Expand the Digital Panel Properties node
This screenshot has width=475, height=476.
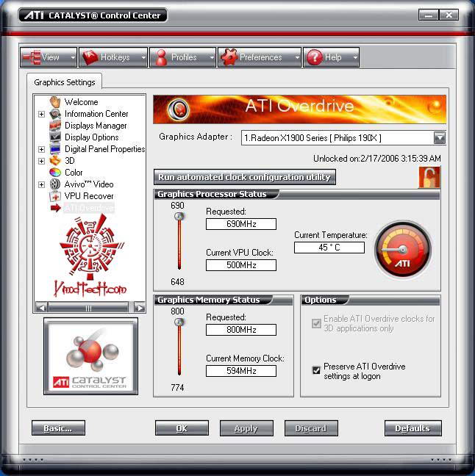click(42, 149)
